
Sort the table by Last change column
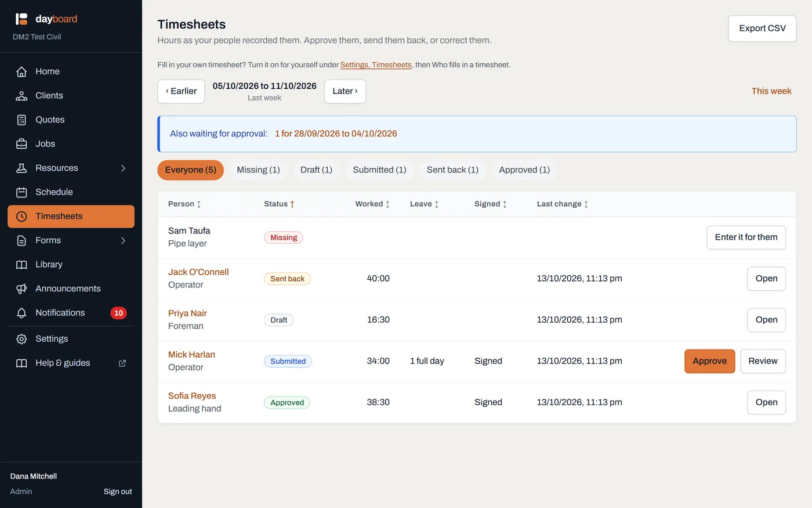[x=563, y=204]
